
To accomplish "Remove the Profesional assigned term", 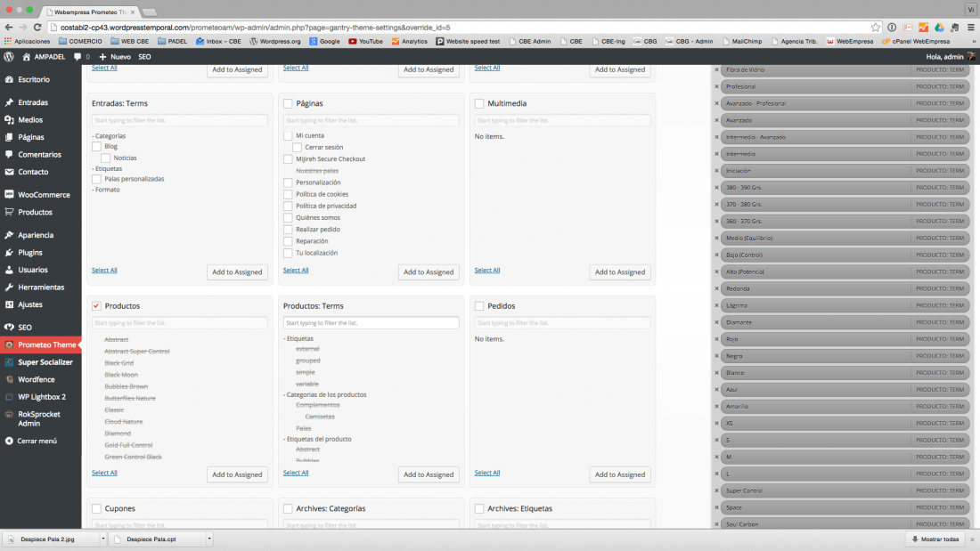I will 717,87.
